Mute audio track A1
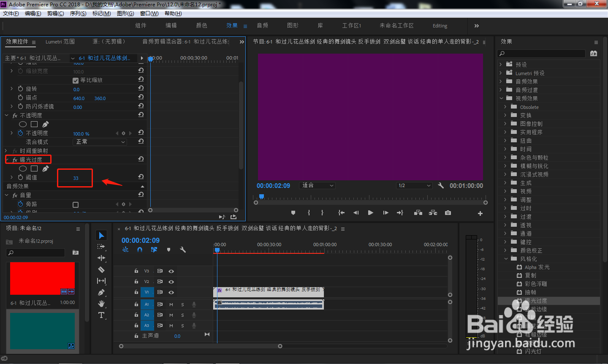 coord(171,304)
